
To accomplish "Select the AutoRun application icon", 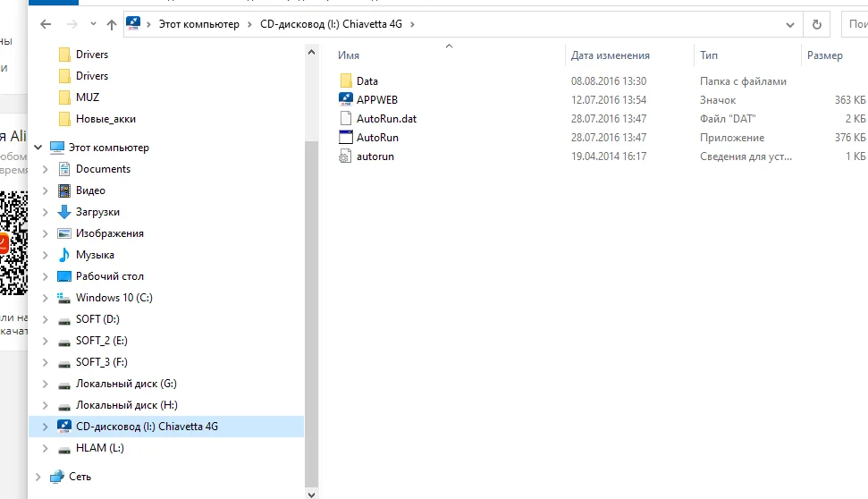I will [x=346, y=138].
